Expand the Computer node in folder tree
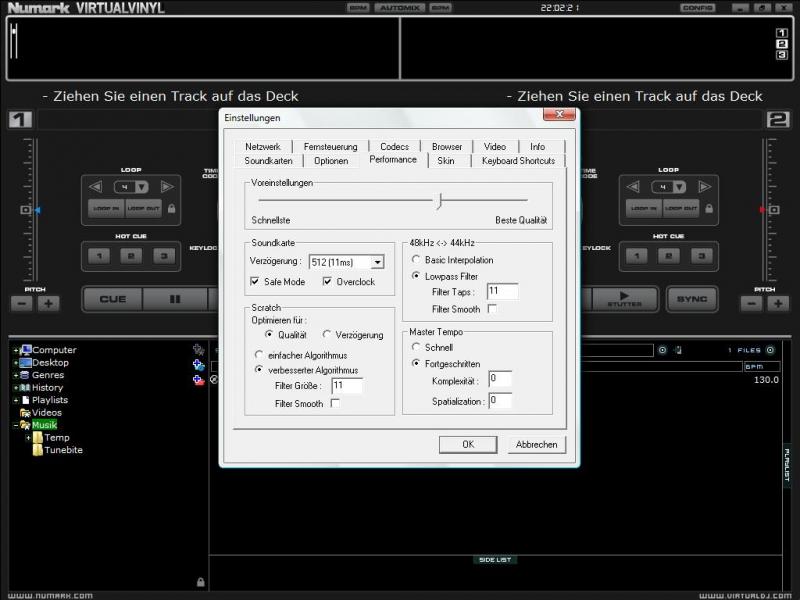The image size is (800, 600). [x=16, y=350]
